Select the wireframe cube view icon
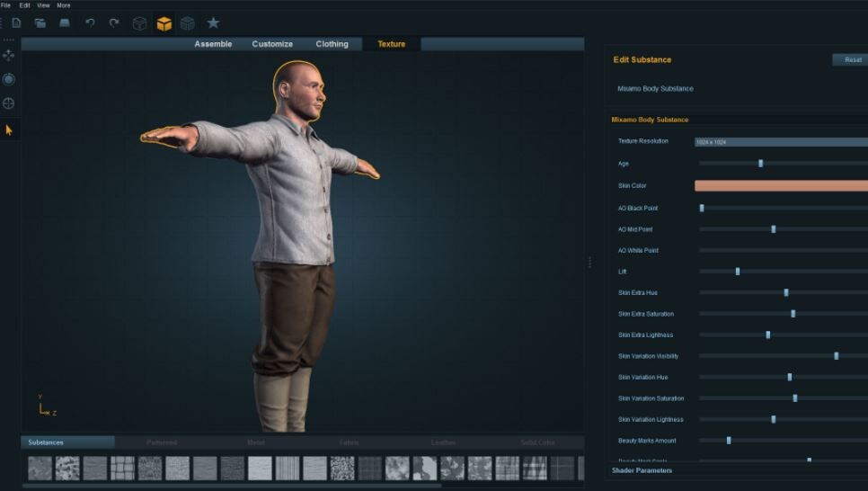The width and height of the screenshot is (868, 491). (139, 23)
